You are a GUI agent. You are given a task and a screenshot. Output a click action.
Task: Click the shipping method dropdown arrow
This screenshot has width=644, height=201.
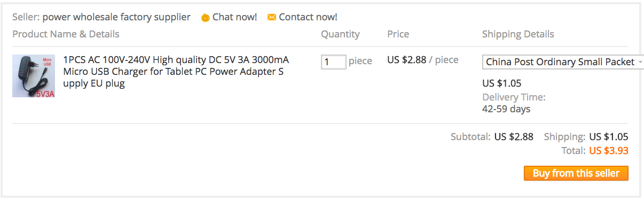[x=640, y=63]
